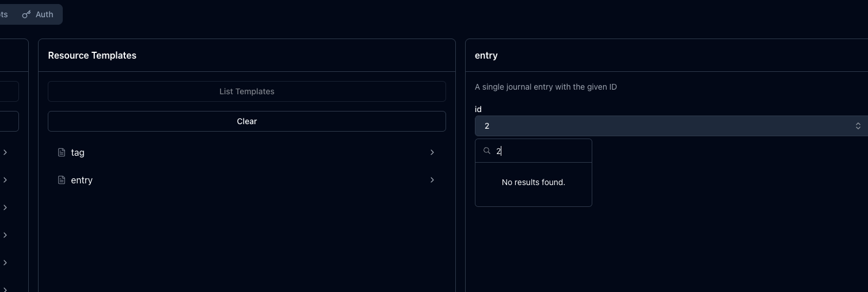
Task: Click the magnifier icon in search popup
Action: click(487, 151)
